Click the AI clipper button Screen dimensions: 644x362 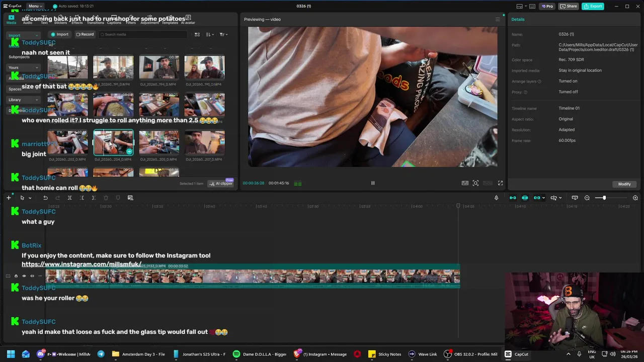(221, 184)
